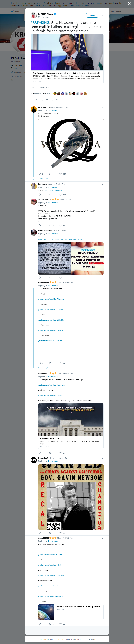Reply to TrumpLady-TN's tweet

click(39, 225)
